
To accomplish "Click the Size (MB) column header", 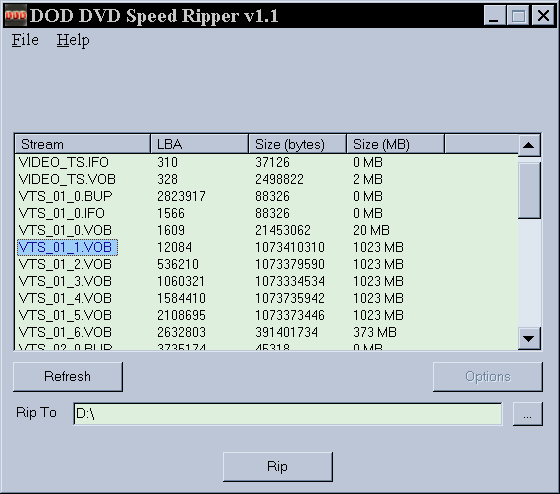I will [396, 144].
